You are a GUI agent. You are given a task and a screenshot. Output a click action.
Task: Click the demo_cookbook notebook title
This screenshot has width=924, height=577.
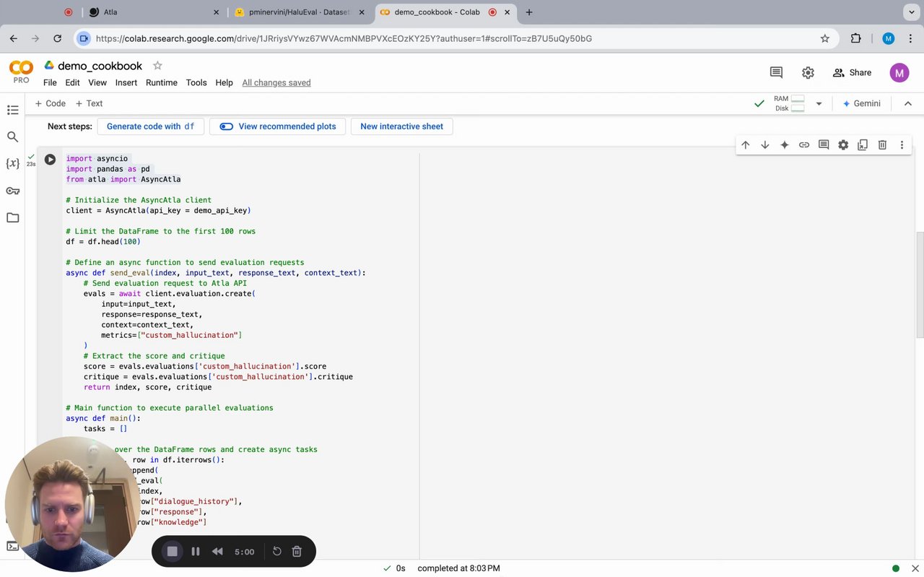coord(100,66)
